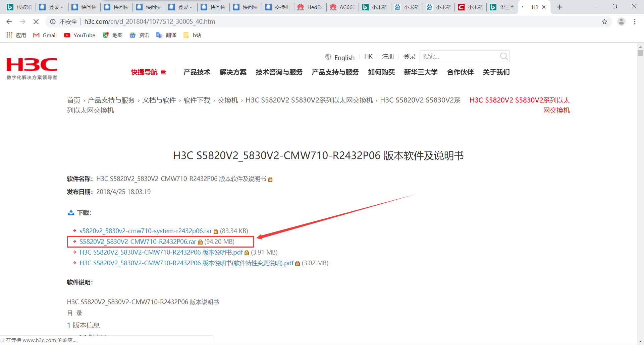Click 产品支持与服务 in the breadcrumb
The width and height of the screenshot is (644, 345).
click(x=111, y=100)
